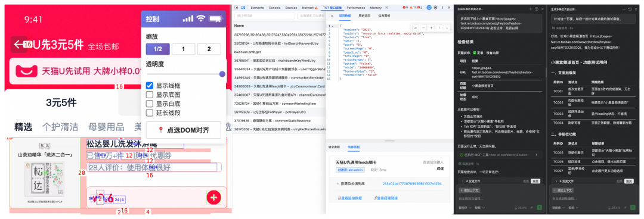The height and width of the screenshot is (219, 644).
Task: Click the Tmall cat logo in the banner
Action: [27, 72]
